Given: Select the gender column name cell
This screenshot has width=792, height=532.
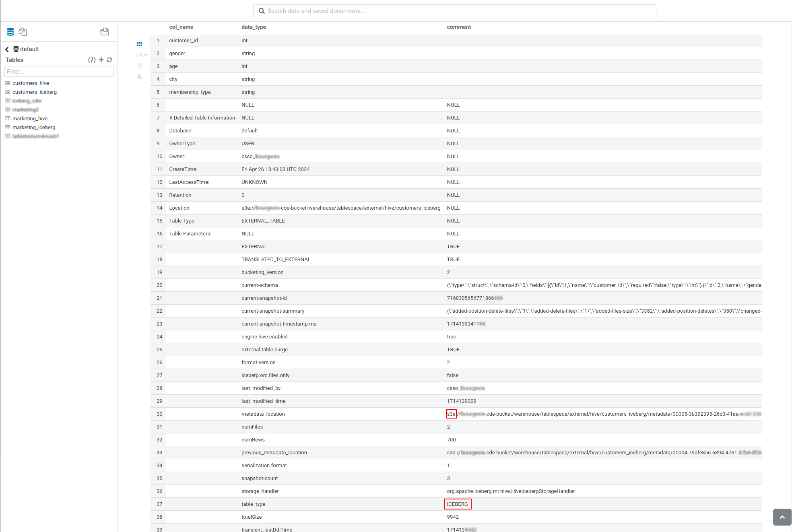Looking at the screenshot, I should [177, 54].
